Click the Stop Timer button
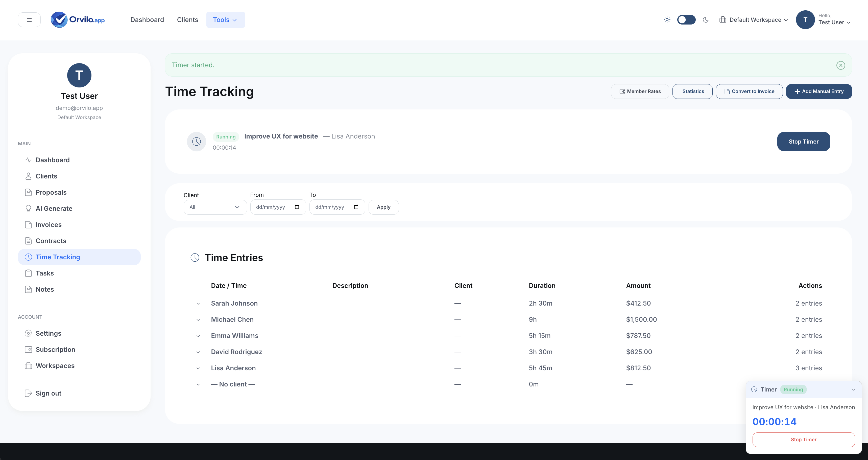The width and height of the screenshot is (868, 460). click(x=803, y=141)
